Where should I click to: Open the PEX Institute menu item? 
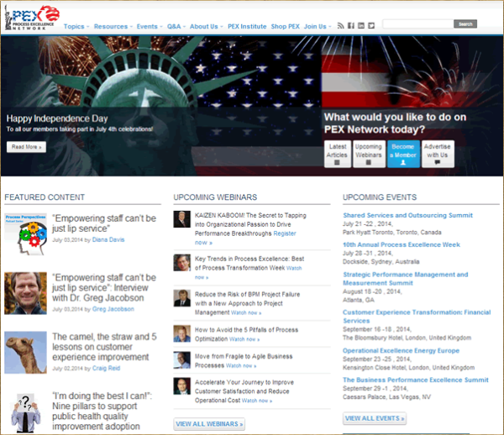tap(247, 26)
